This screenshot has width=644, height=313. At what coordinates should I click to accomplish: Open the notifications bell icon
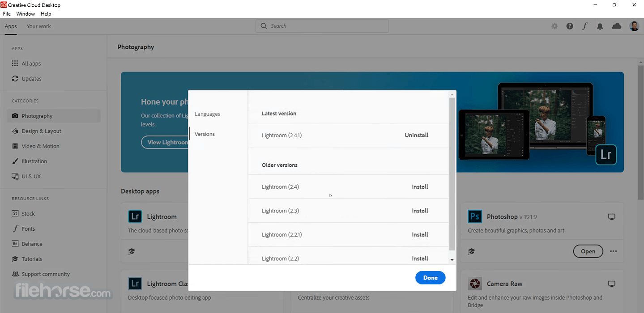[x=600, y=26]
